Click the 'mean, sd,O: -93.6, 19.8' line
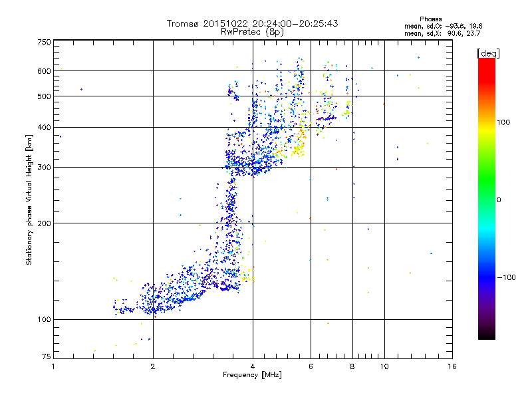The width and height of the screenshot is (532, 399). pyautogui.click(x=443, y=26)
